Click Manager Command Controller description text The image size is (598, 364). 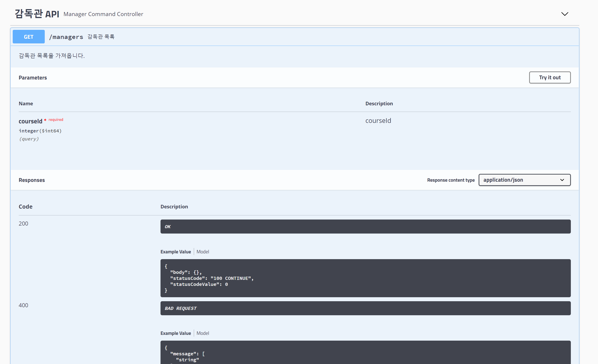coord(103,14)
